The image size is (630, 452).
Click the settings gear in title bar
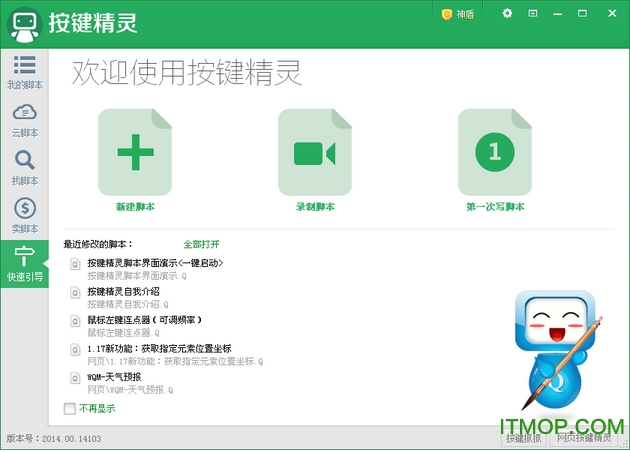tap(507, 14)
